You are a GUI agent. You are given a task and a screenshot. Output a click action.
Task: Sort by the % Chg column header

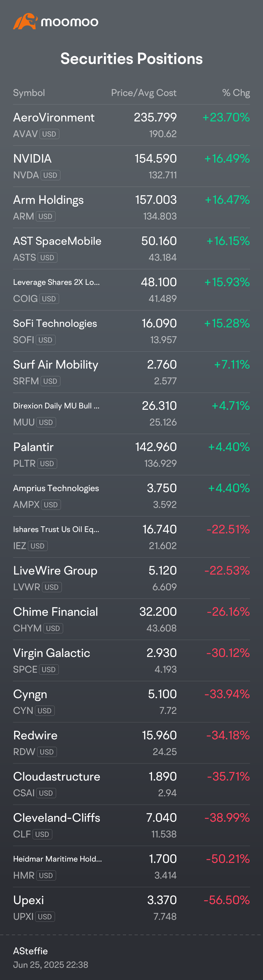coord(236,93)
